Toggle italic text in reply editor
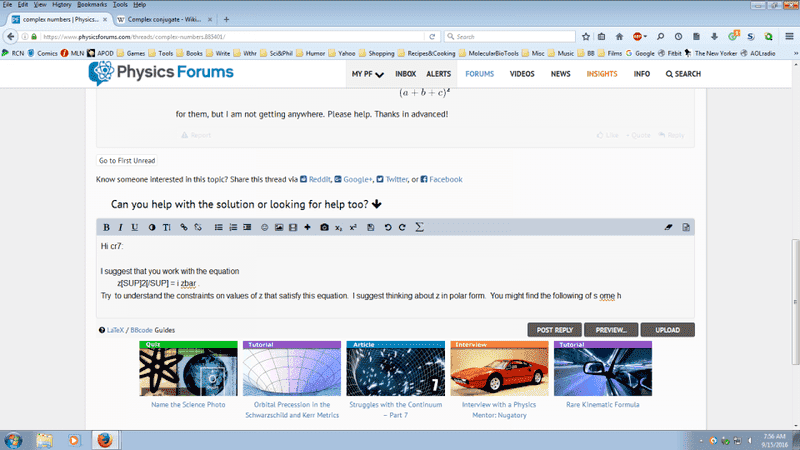 pos(121,227)
